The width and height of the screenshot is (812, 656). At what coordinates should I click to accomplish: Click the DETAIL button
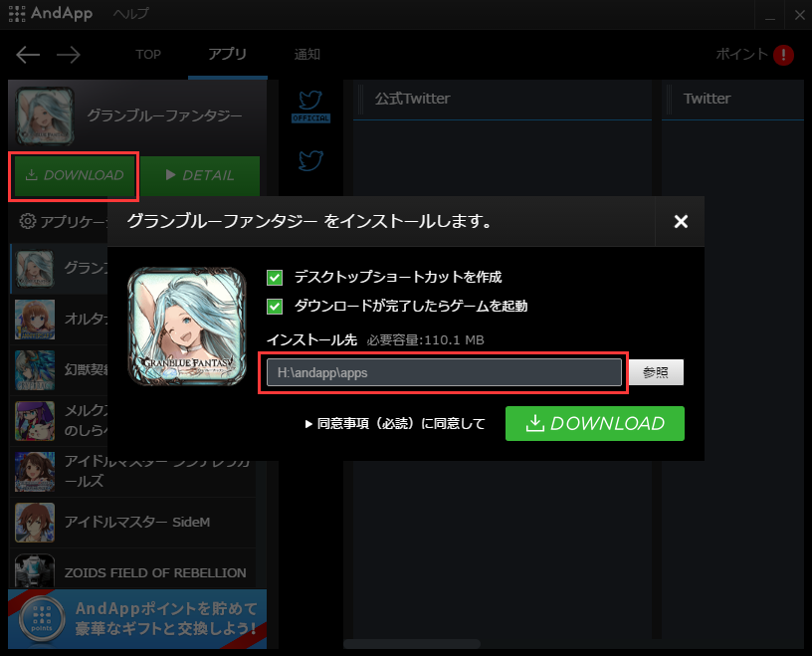click(x=200, y=175)
